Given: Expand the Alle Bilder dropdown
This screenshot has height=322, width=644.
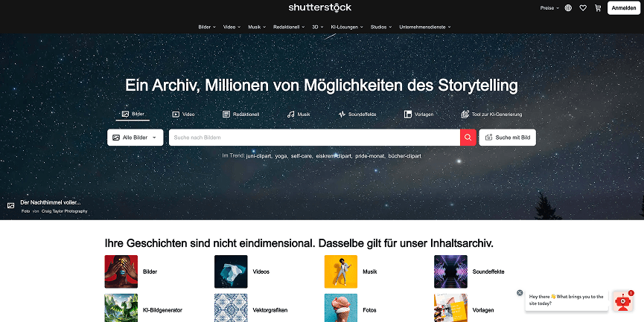Looking at the screenshot, I should (x=135, y=138).
